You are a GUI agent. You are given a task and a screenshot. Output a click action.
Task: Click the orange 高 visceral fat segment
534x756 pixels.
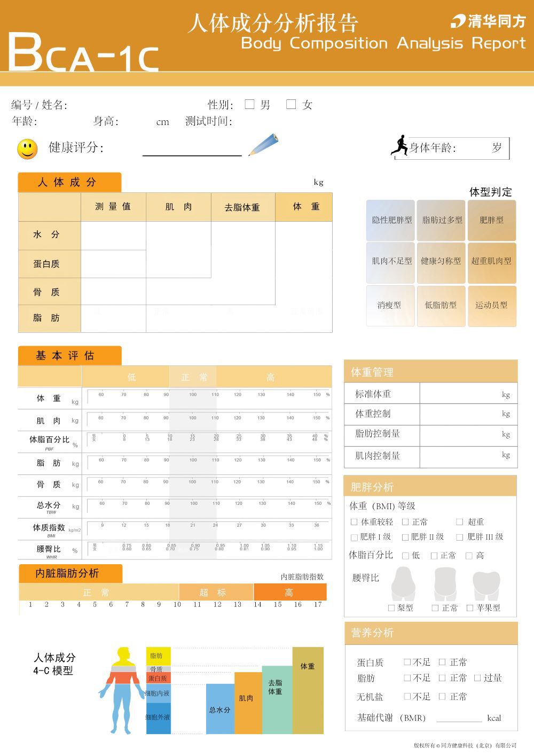[290, 592]
